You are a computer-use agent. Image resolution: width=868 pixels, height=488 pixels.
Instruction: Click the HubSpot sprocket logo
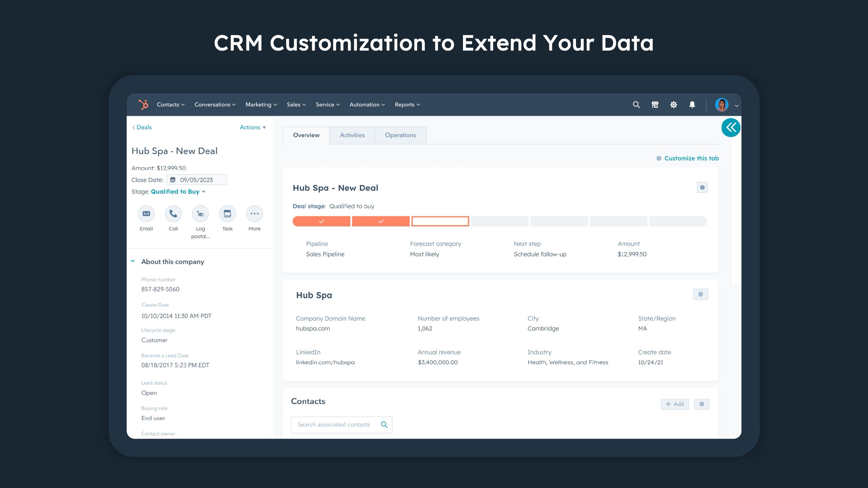(x=143, y=104)
